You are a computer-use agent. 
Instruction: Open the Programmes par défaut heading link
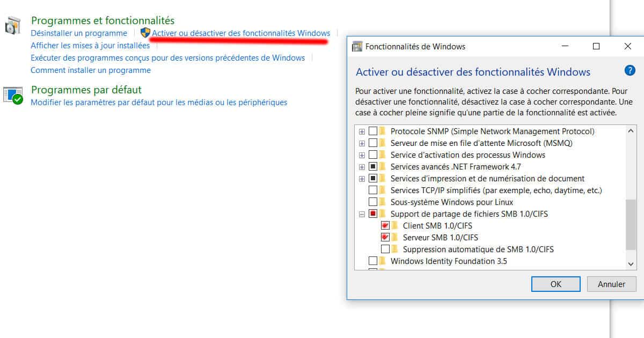[x=86, y=90]
